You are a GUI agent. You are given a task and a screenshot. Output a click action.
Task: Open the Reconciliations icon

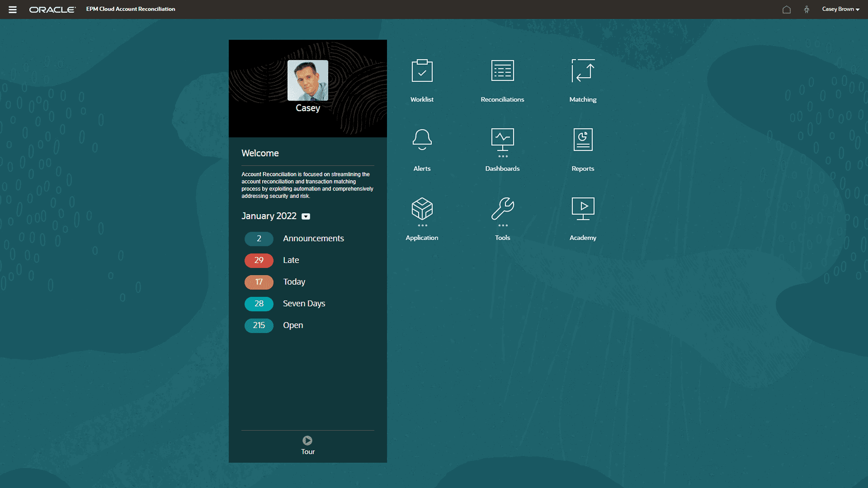[x=502, y=71]
